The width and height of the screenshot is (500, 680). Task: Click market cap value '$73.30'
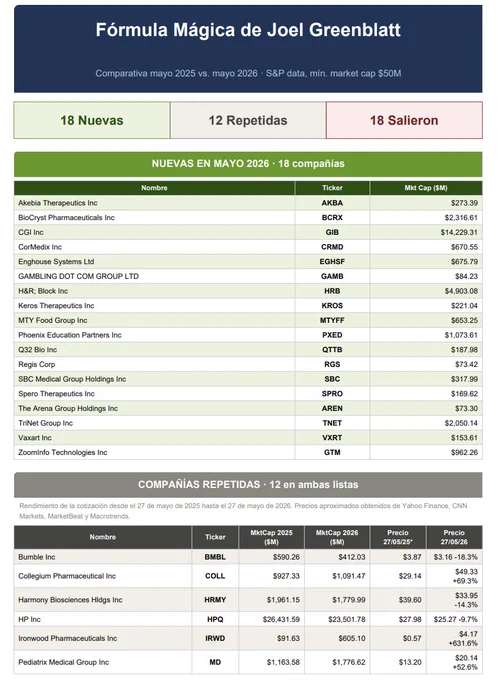click(466, 409)
